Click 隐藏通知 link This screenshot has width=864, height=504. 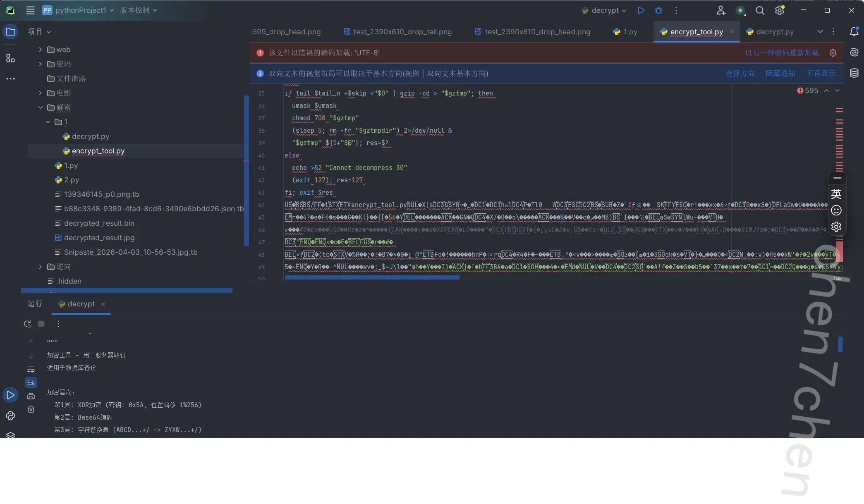(x=780, y=74)
